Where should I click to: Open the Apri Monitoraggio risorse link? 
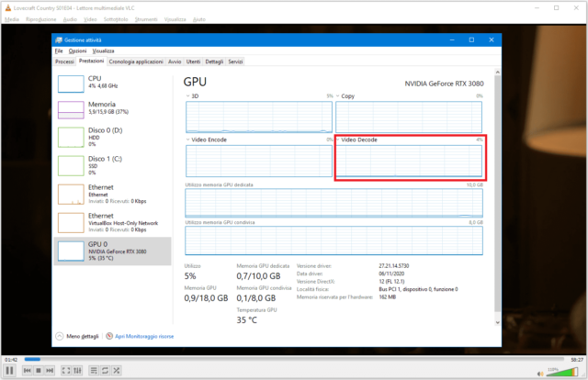point(140,337)
